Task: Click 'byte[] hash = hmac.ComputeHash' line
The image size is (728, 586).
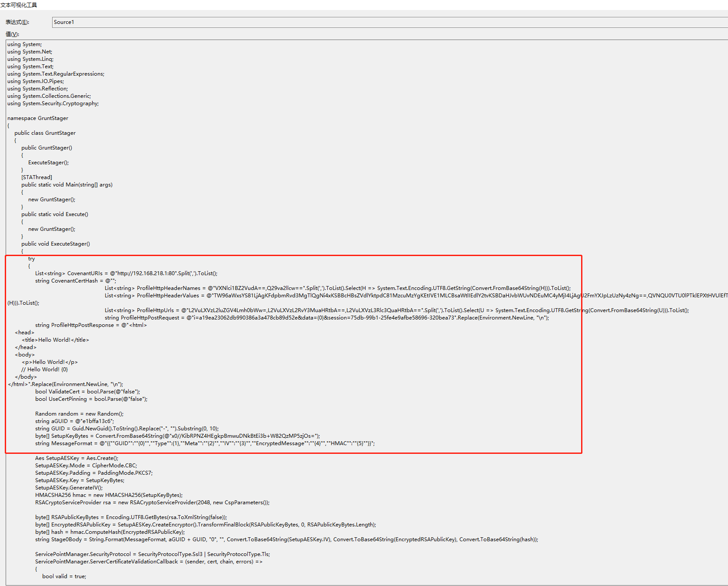Action: [110, 532]
